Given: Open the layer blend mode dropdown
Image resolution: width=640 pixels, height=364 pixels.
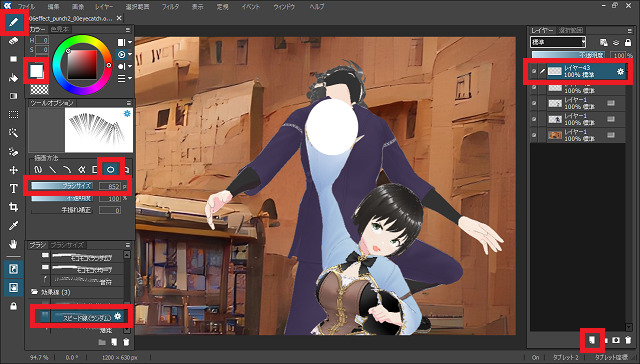Looking at the screenshot, I should click(558, 42).
